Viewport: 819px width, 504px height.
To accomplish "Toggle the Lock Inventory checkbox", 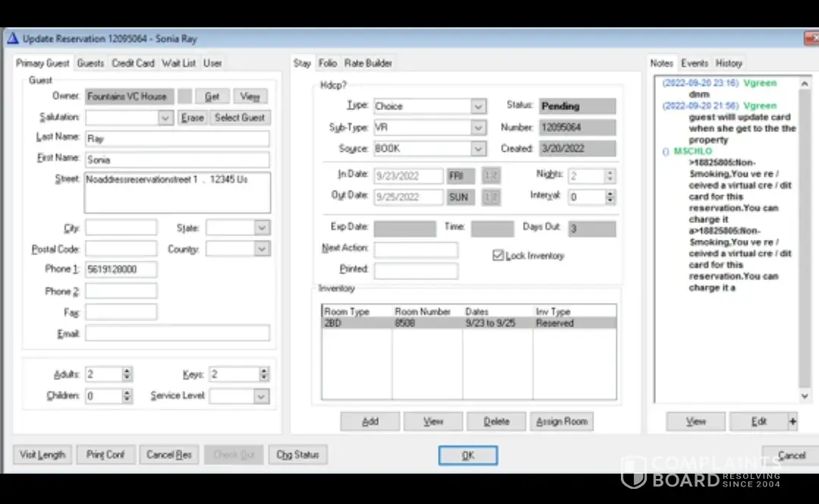I will click(498, 256).
